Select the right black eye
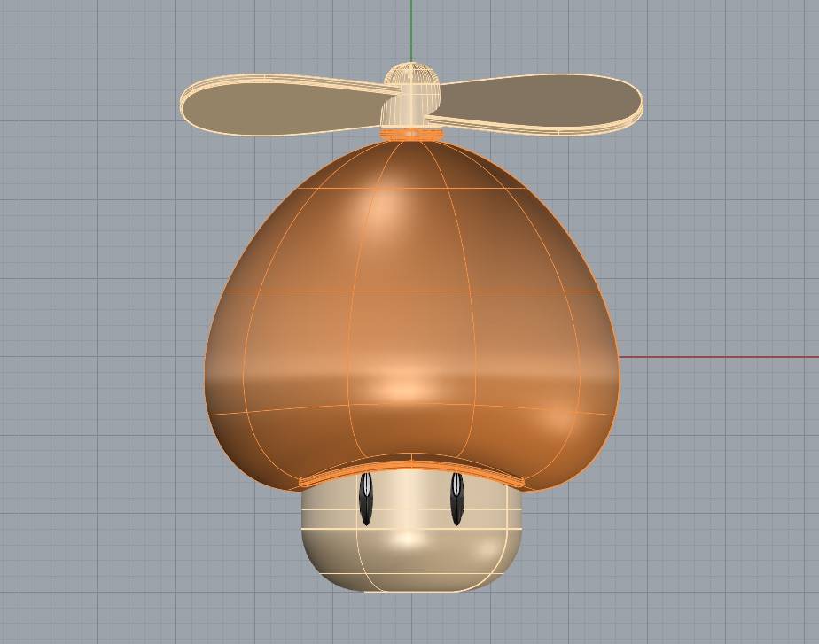Screen dimensions: 819x644 tap(457, 499)
